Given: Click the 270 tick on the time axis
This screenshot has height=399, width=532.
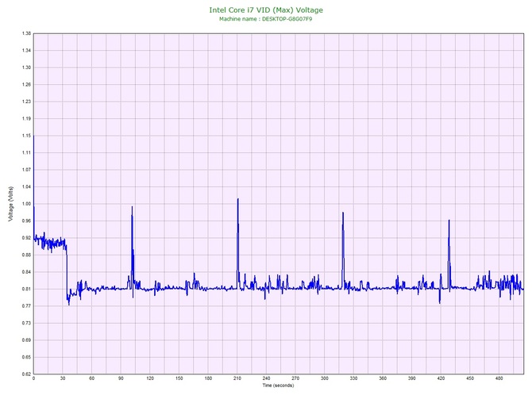Looking at the screenshot, I should click(x=295, y=378).
